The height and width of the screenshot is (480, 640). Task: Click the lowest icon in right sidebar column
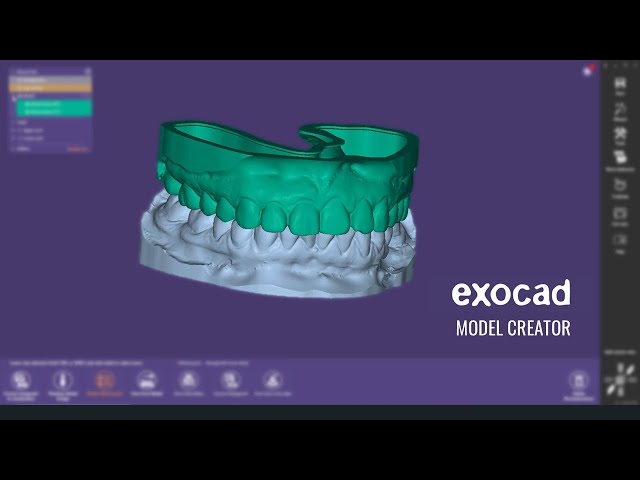point(620,240)
